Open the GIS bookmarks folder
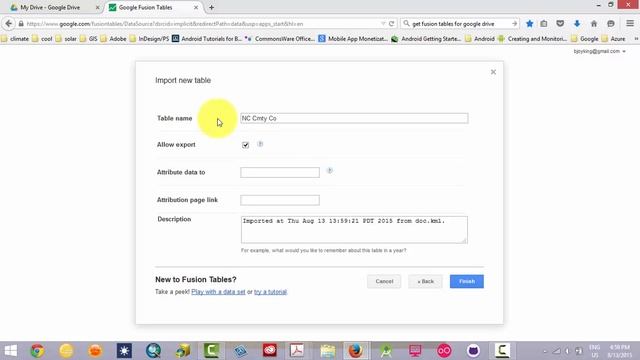Screen dimensions: 640x360 click(88, 39)
